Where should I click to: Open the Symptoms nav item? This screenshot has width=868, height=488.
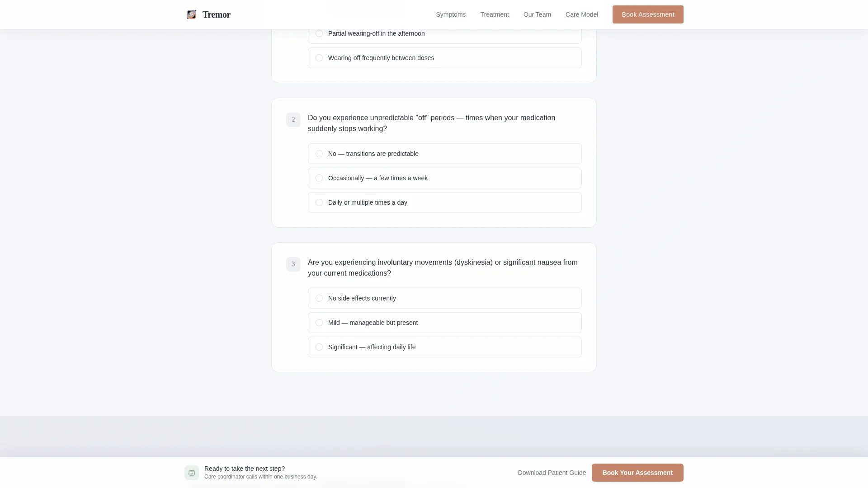click(x=451, y=14)
